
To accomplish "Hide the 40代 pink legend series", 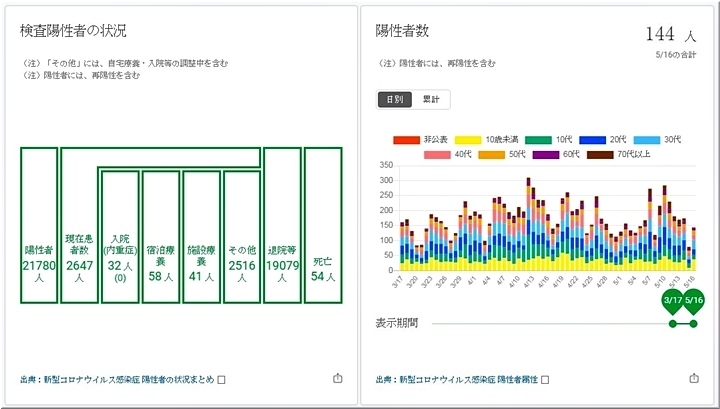I will [x=448, y=154].
